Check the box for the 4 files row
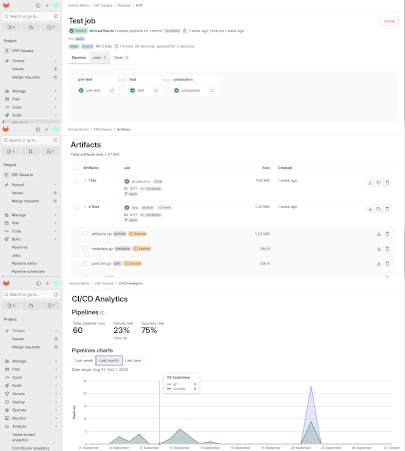The height and width of the screenshot is (451, 405). [77, 207]
